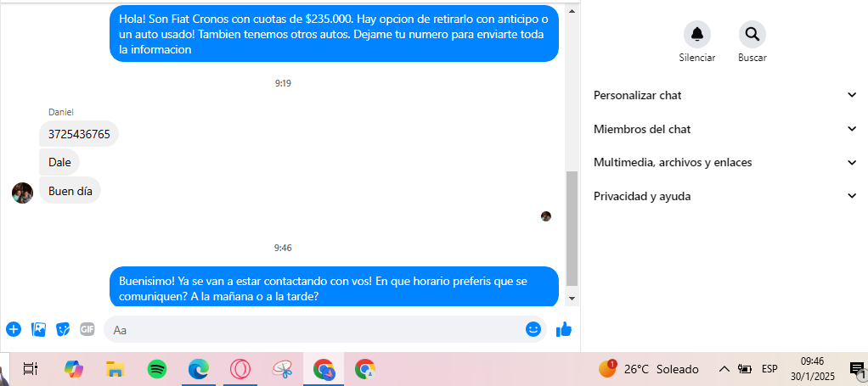Open the GIF picker
Viewport: 868px width, 386px height.
tap(87, 329)
